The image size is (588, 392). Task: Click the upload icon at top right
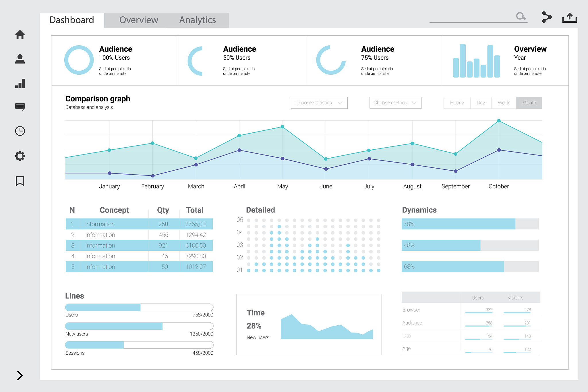(x=570, y=18)
